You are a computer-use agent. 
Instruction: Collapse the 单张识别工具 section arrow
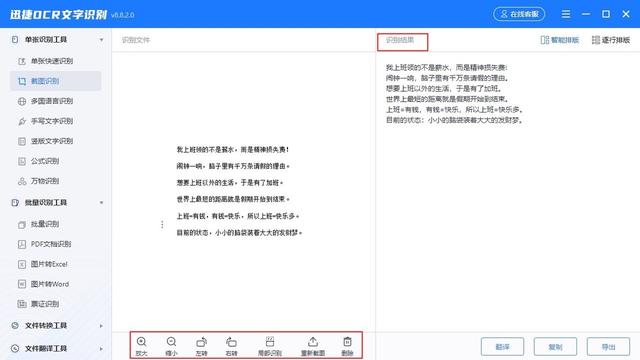click(x=101, y=40)
